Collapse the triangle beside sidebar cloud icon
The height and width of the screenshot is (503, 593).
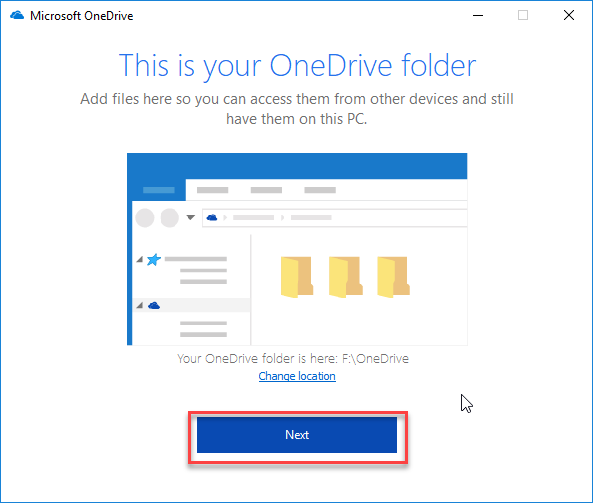pyautogui.click(x=140, y=305)
